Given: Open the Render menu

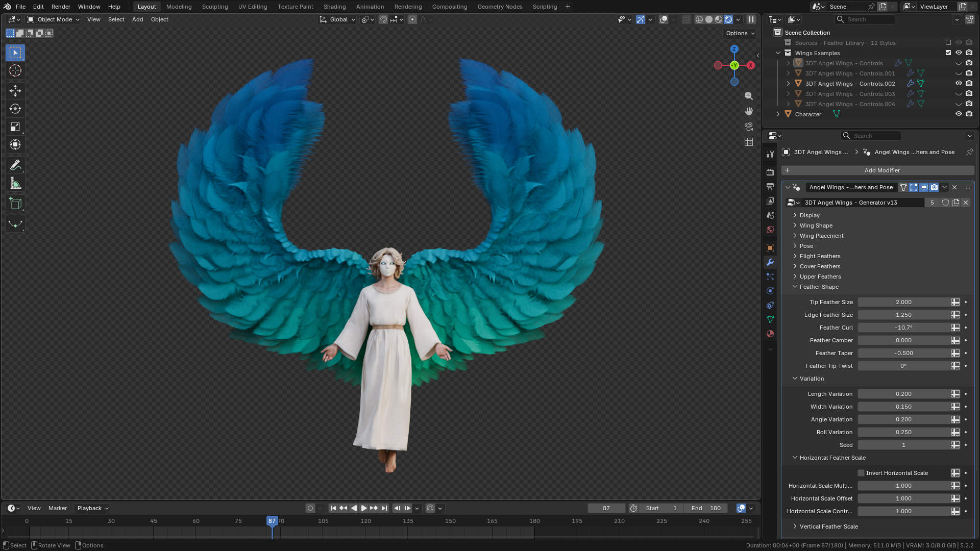Looking at the screenshot, I should tap(61, 7).
